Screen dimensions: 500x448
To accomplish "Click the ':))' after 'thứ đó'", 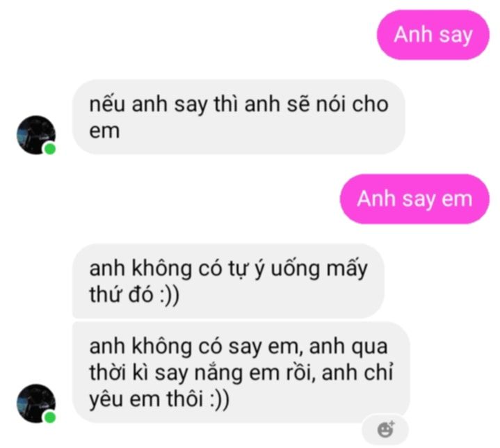I will point(169,295).
